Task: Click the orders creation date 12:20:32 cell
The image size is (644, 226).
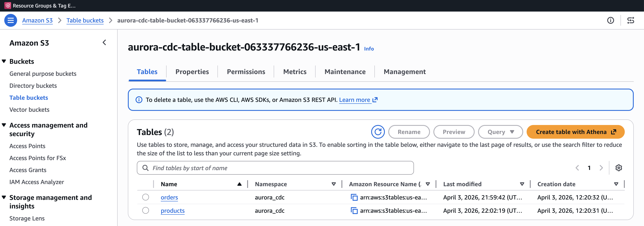Action: point(575,197)
